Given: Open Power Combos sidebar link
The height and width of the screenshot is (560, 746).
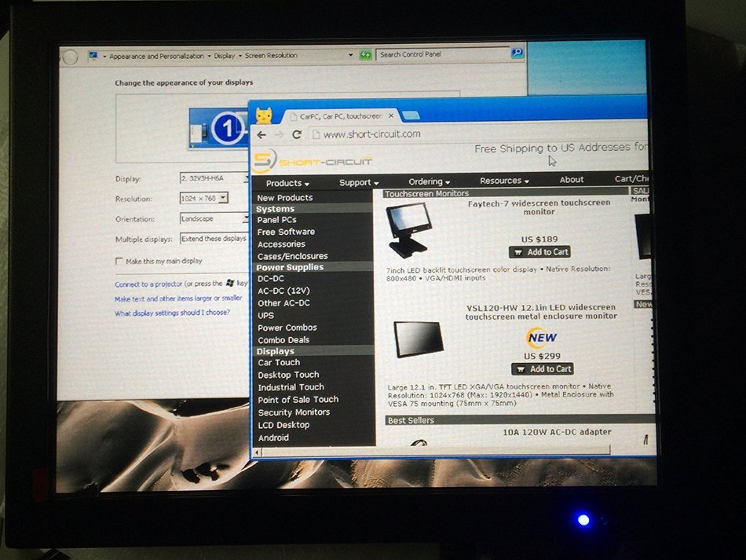Looking at the screenshot, I should [x=287, y=328].
